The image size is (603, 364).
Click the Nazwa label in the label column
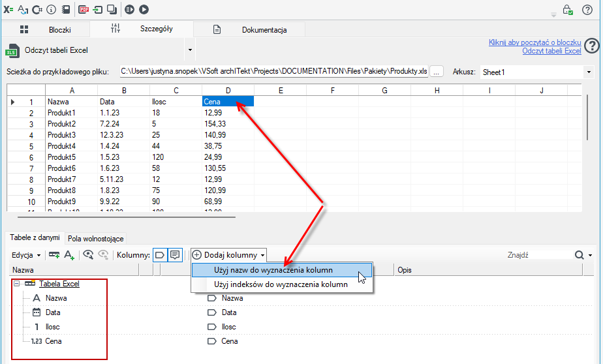[232, 298]
